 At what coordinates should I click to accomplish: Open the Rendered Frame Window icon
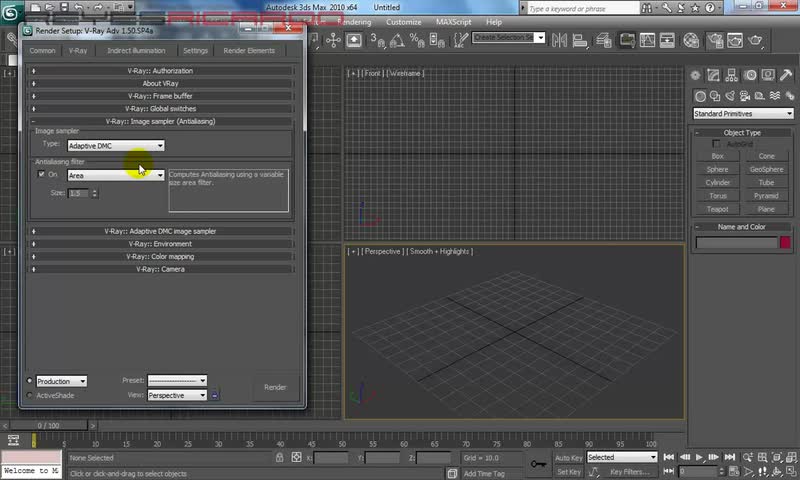(735, 40)
